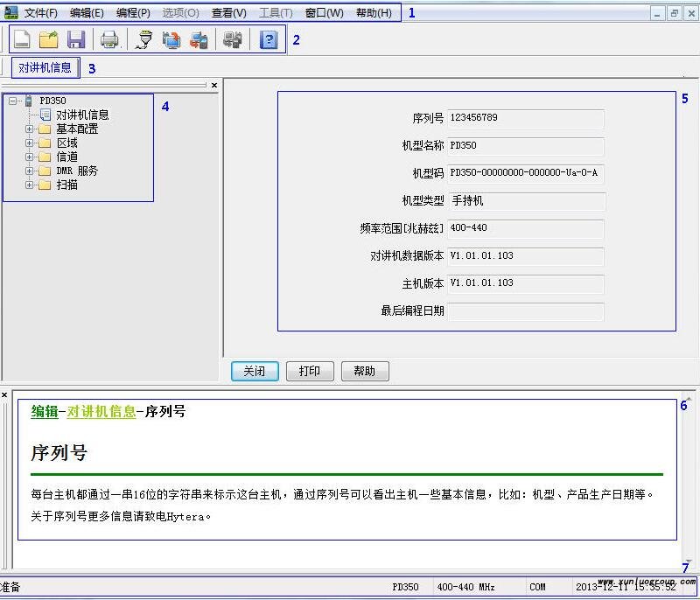The width and height of the screenshot is (700, 600).
Task: Expand the 扫描 tree node
Action: pos(29,185)
